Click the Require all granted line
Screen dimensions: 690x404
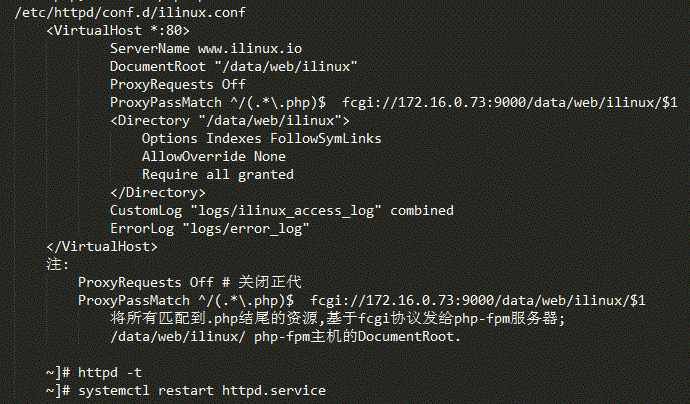(218, 175)
